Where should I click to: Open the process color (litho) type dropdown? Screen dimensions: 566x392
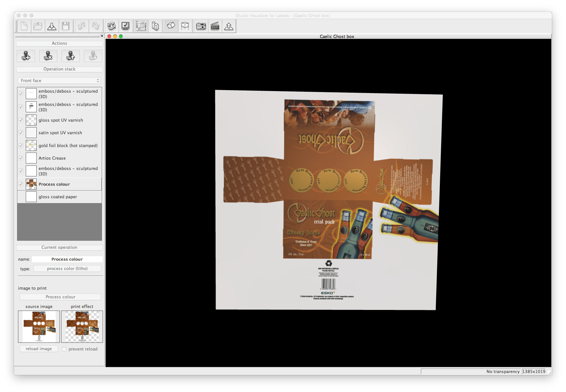67,268
